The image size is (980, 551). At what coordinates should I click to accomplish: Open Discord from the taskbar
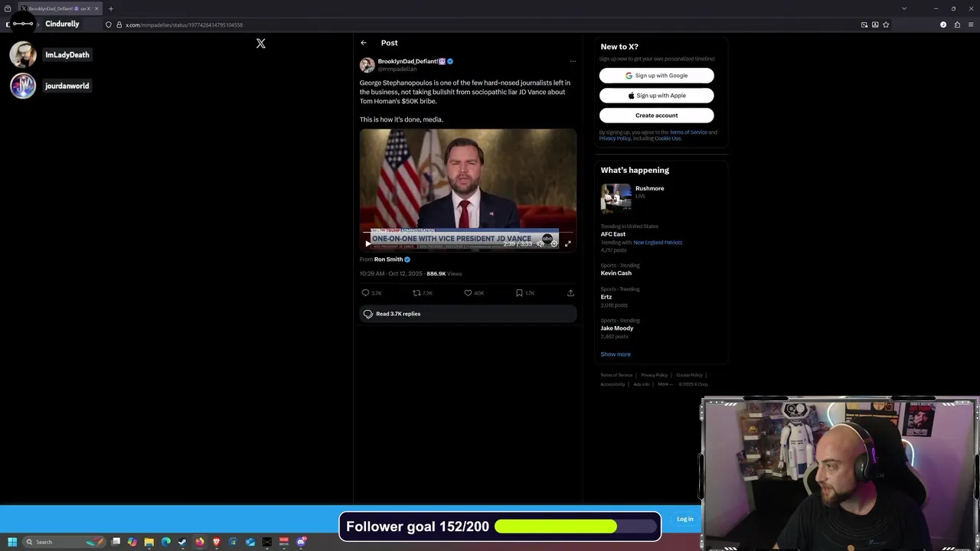[x=301, y=542]
